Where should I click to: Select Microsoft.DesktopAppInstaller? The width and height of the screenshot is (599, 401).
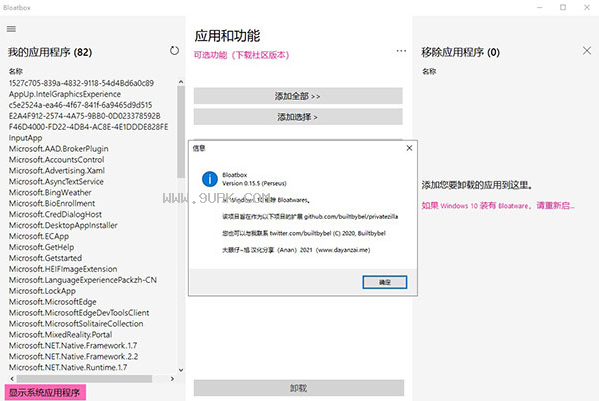(x=63, y=225)
